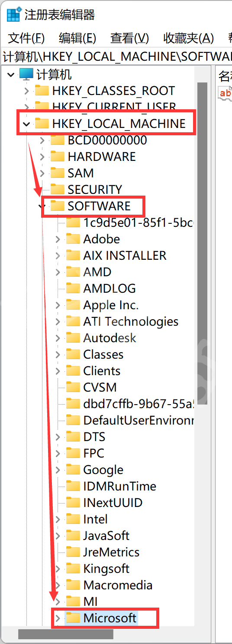
Task: Select the SECURITY key
Action: [95, 189]
